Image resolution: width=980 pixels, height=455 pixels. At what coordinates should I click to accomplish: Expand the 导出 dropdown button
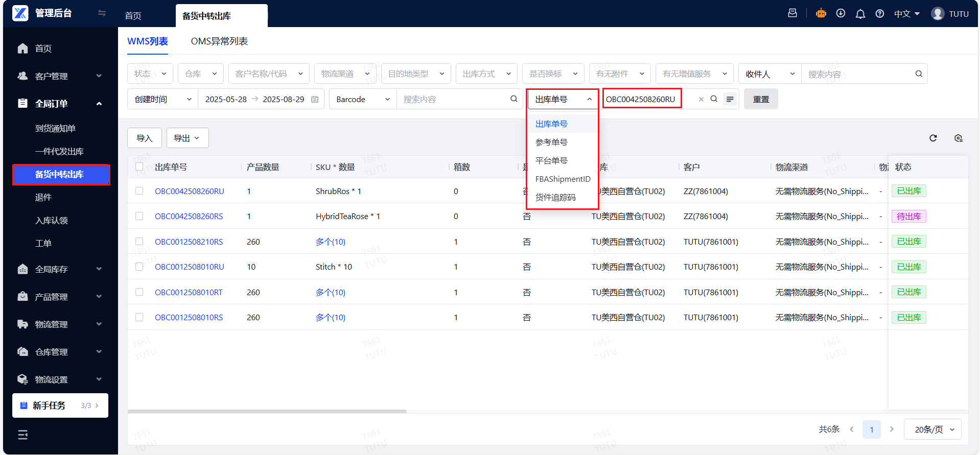click(187, 138)
